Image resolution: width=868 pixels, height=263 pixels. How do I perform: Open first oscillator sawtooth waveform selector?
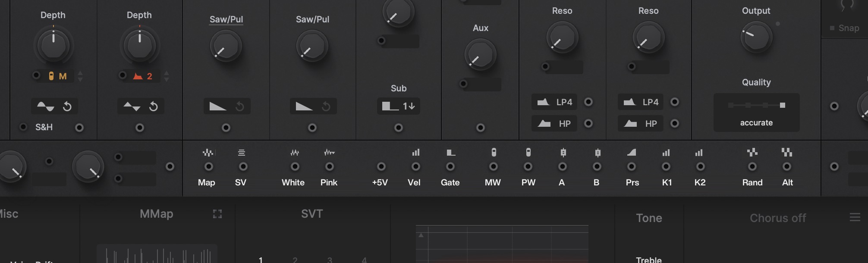point(218,106)
